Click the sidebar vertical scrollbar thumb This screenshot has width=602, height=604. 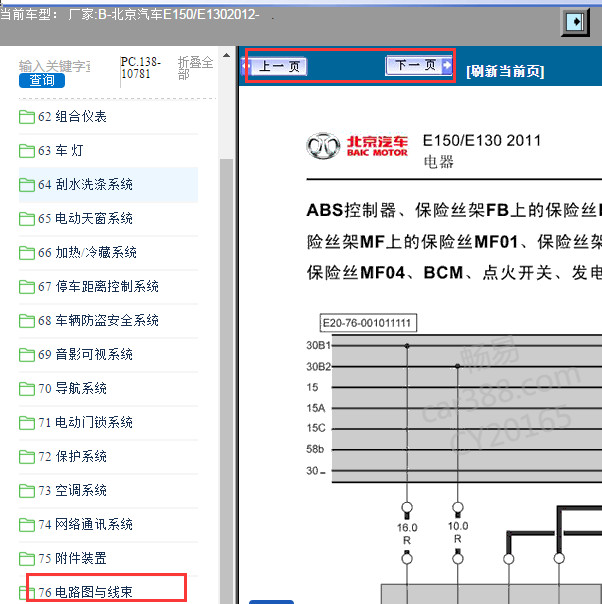(x=226, y=379)
